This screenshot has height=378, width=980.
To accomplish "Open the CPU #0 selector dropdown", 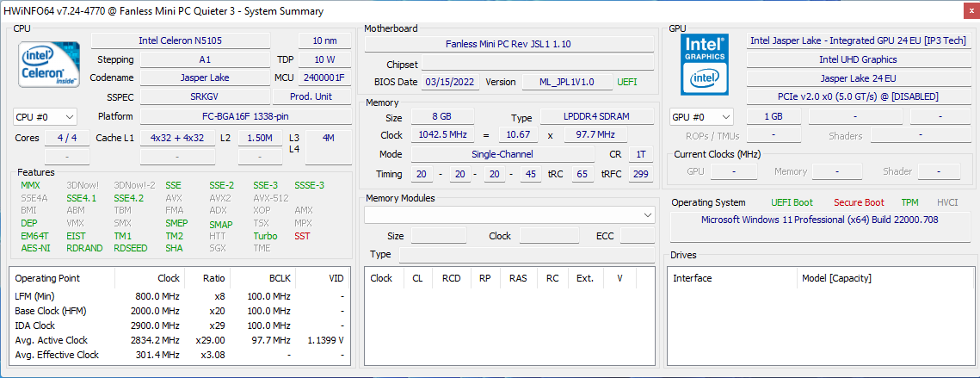I will pyautogui.click(x=45, y=117).
